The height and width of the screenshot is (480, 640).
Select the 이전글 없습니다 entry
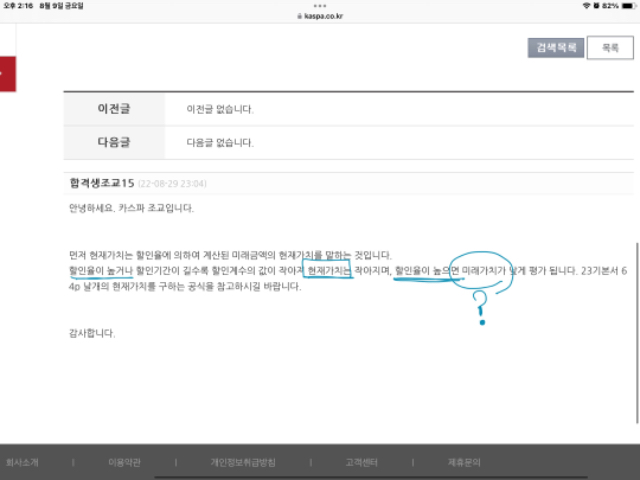(x=220, y=108)
